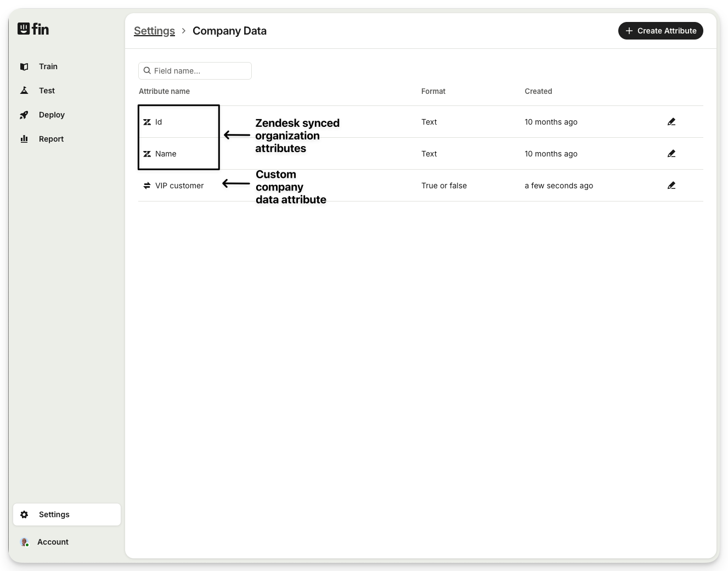Go to the Deploy section
This screenshot has width=728, height=571.
pyautogui.click(x=52, y=115)
